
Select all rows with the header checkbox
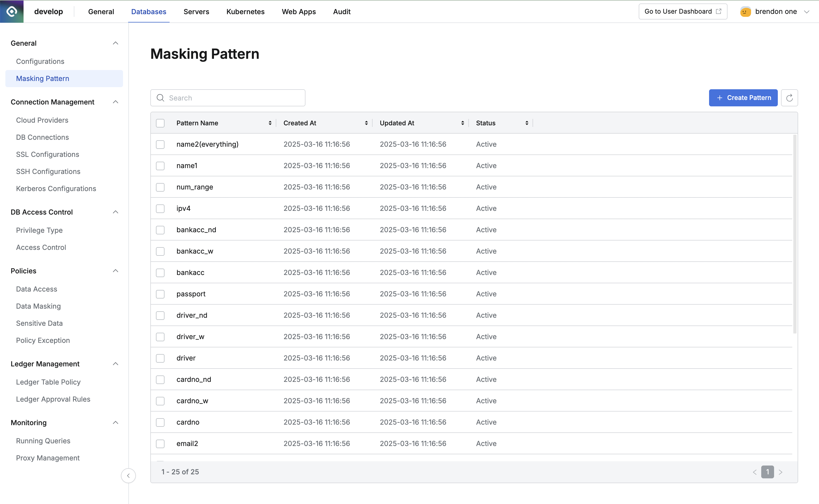pos(160,123)
